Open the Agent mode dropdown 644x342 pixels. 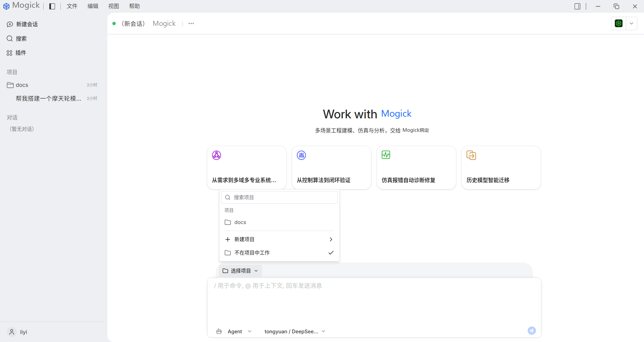(x=239, y=331)
